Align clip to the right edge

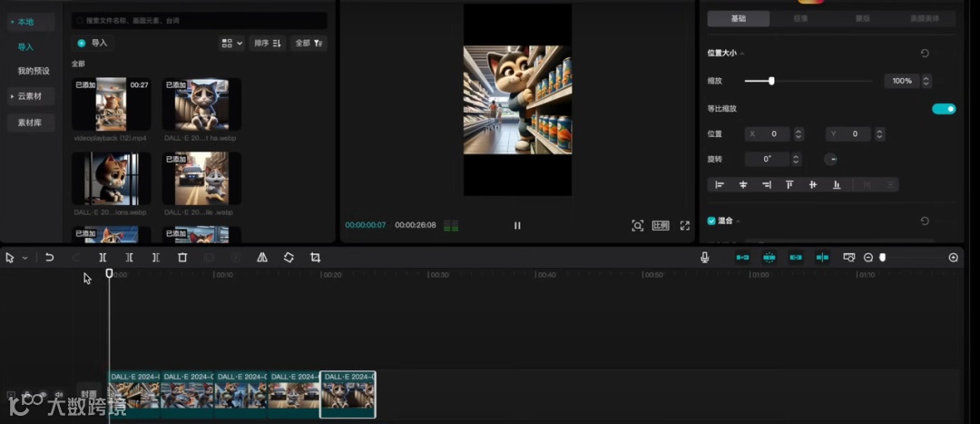[766, 184]
